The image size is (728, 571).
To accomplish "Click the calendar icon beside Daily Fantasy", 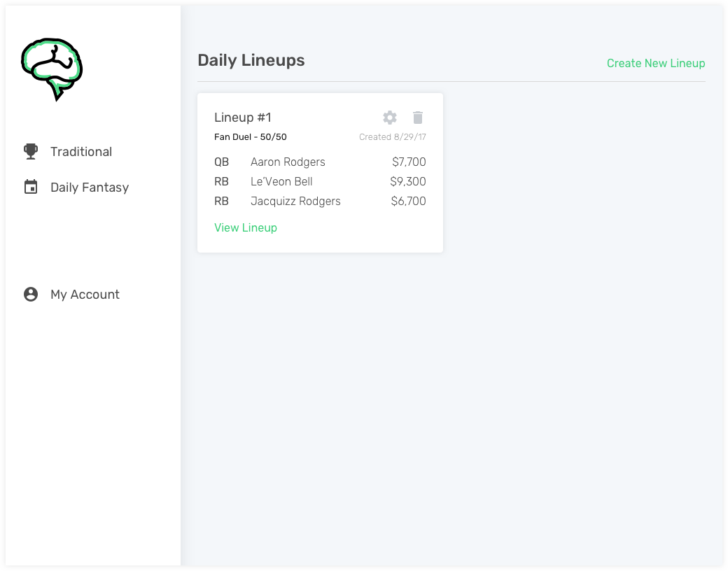I will coord(31,187).
